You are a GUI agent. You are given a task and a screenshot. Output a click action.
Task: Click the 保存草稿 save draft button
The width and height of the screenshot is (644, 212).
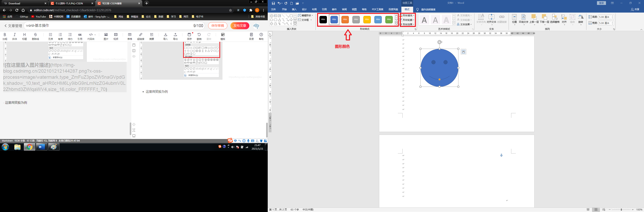point(218,26)
